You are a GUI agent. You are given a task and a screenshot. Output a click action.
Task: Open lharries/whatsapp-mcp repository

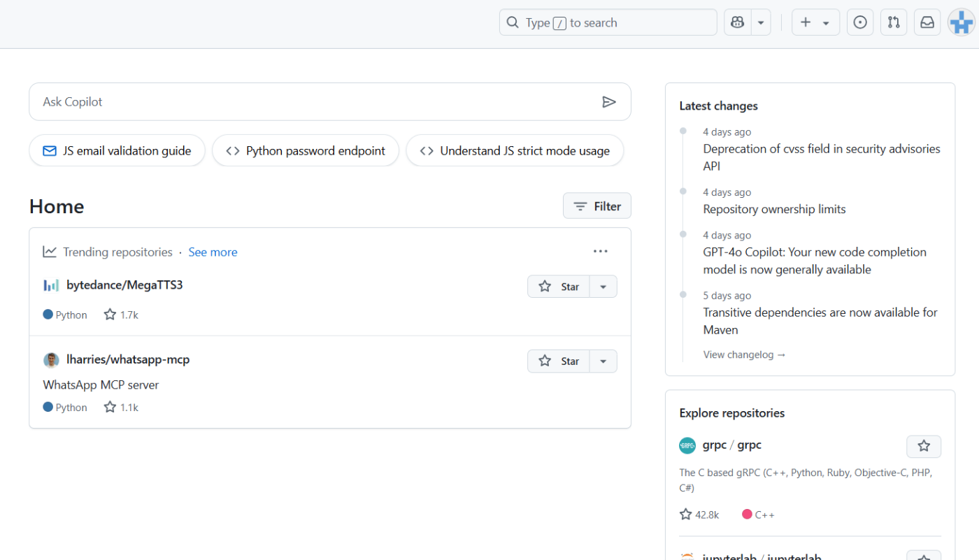pos(128,359)
